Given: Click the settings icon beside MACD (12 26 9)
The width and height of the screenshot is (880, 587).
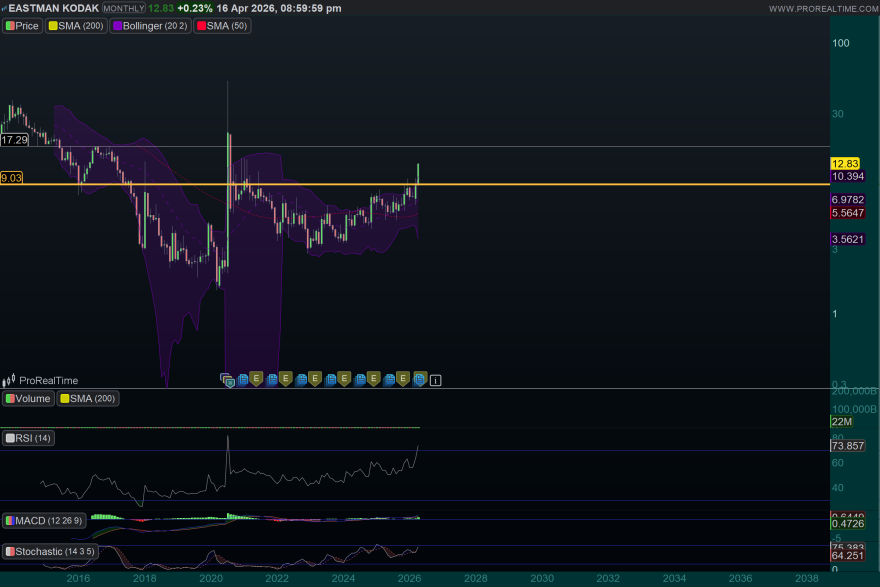Looking at the screenshot, I should [x=9, y=520].
